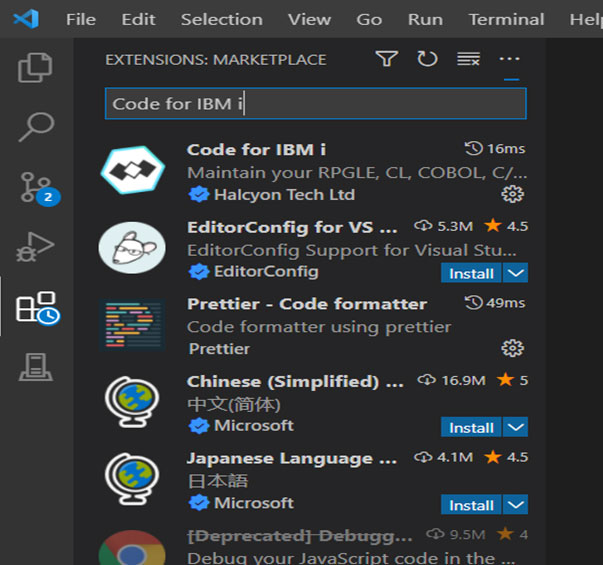The height and width of the screenshot is (565, 603).
Task: Click the 4.1M download count on Japanese pack
Action: coord(443,457)
